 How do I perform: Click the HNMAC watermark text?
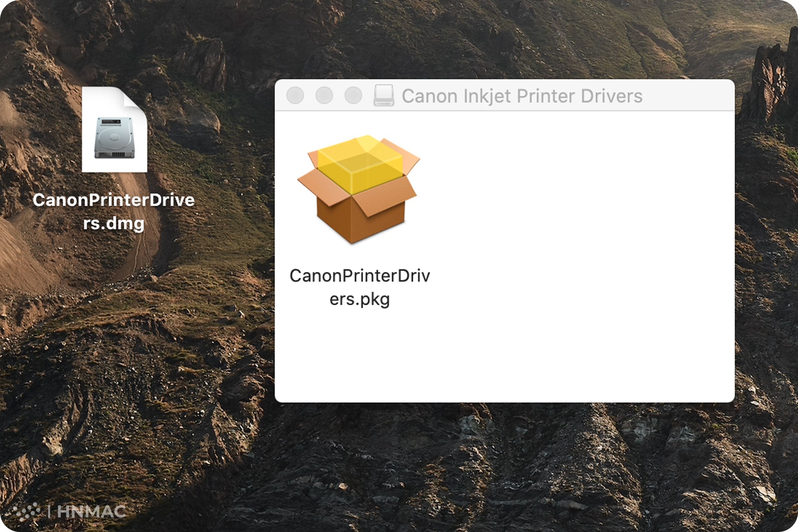click(92, 511)
